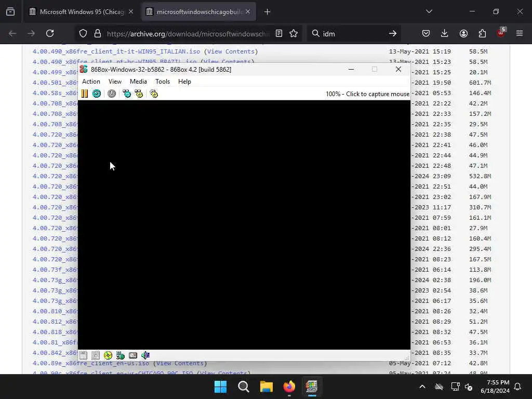Open Windows taskbar search
Screen dimensions: 532x399
pos(244,387)
